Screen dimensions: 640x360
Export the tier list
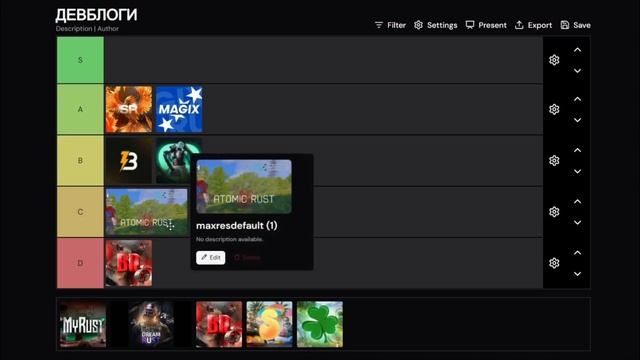point(533,25)
